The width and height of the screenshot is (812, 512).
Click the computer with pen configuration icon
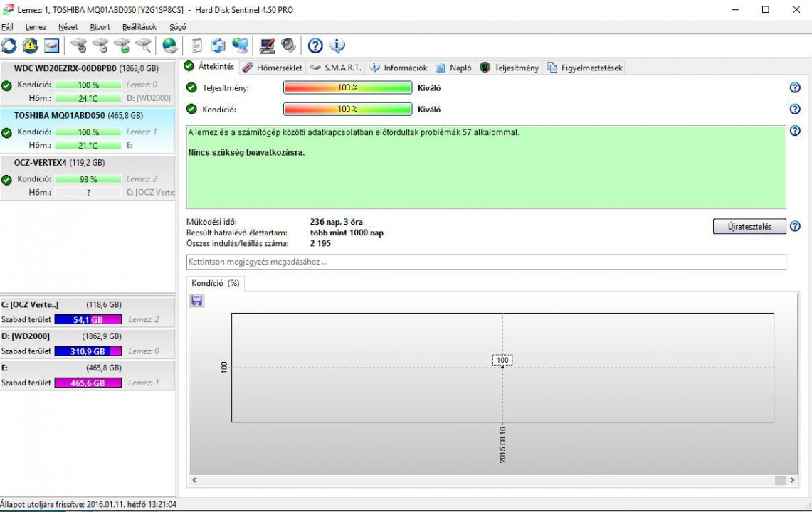pyautogui.click(x=267, y=46)
